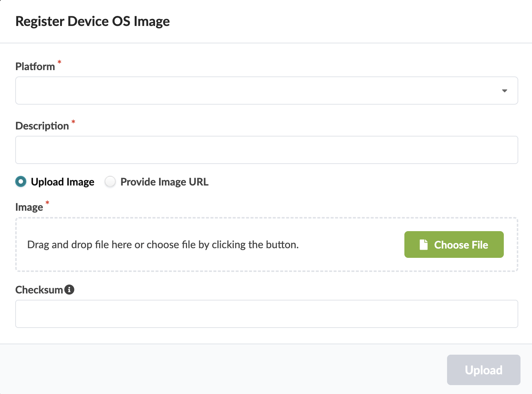Click the Checksum field label
The image size is (532, 394).
pyautogui.click(x=39, y=290)
